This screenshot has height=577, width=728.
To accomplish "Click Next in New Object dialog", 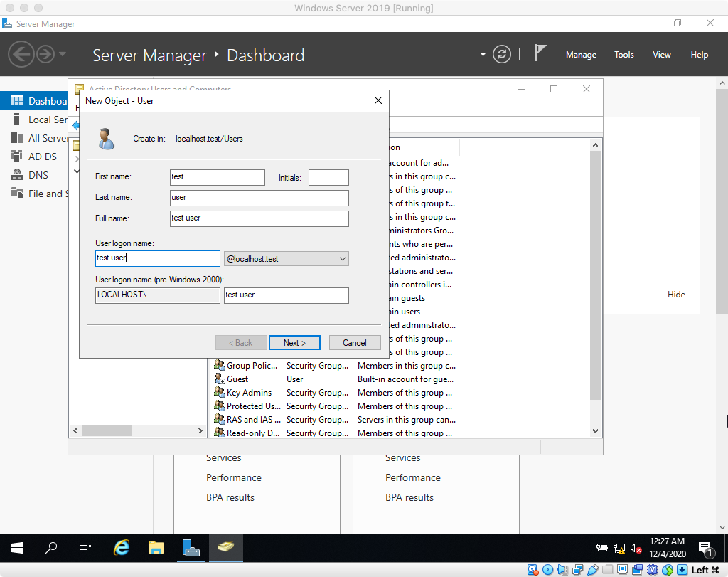I will point(294,342).
